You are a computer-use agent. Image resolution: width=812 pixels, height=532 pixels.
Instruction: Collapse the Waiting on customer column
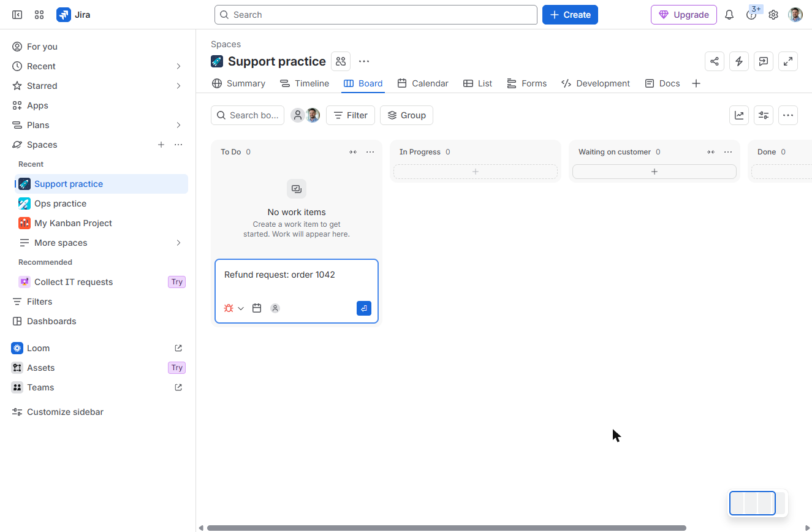click(x=711, y=152)
